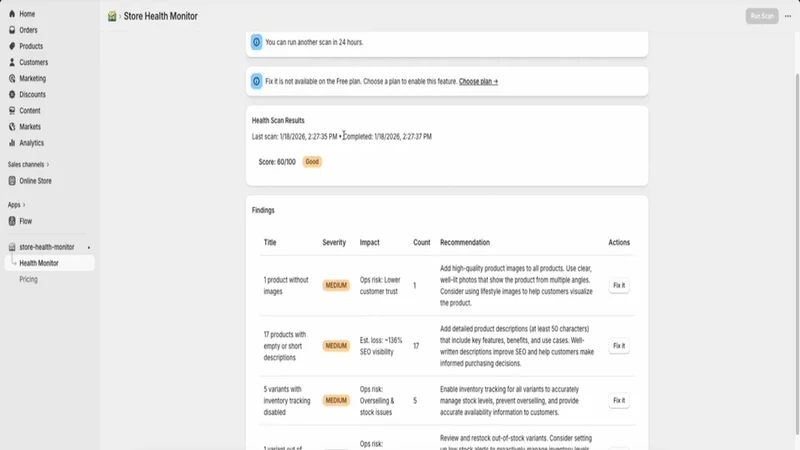Screen dimensions: 800x450
Task: Click the Findings heading
Action: tap(263, 210)
